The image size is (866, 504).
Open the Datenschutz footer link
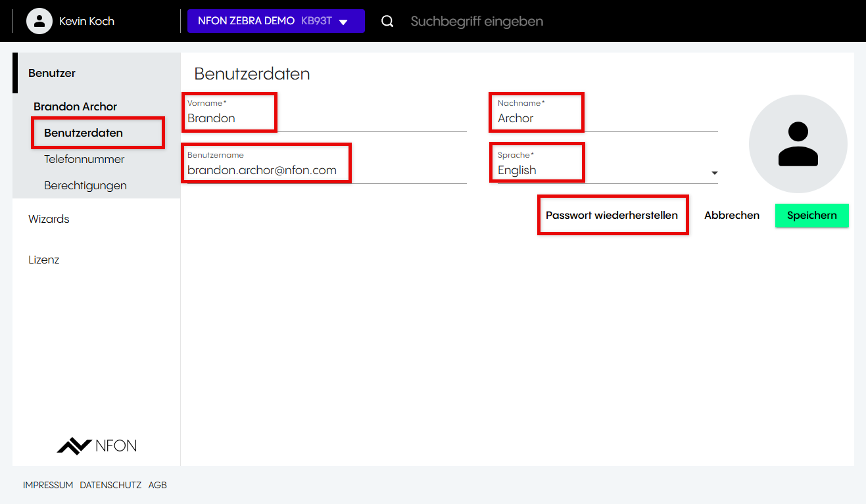click(110, 485)
